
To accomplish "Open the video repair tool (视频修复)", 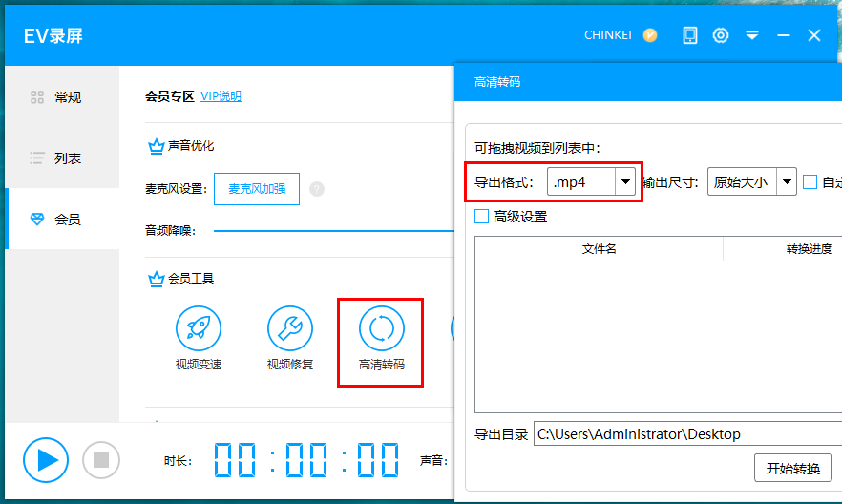I will pos(289,329).
